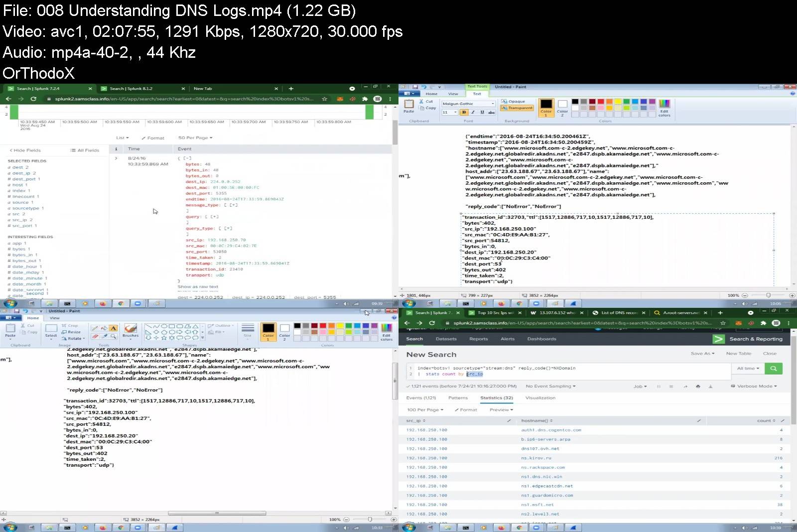Image resolution: width=797 pixels, height=532 pixels.
Task: Click Show as raw text link
Action: coord(198,286)
